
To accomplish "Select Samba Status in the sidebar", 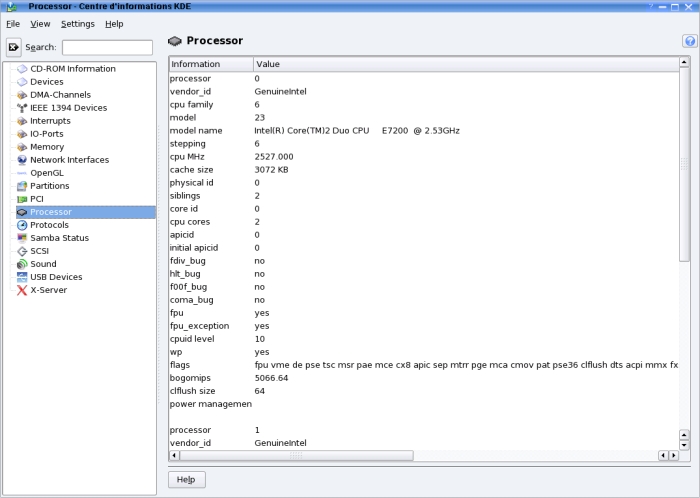I will pyautogui.click(x=59, y=238).
